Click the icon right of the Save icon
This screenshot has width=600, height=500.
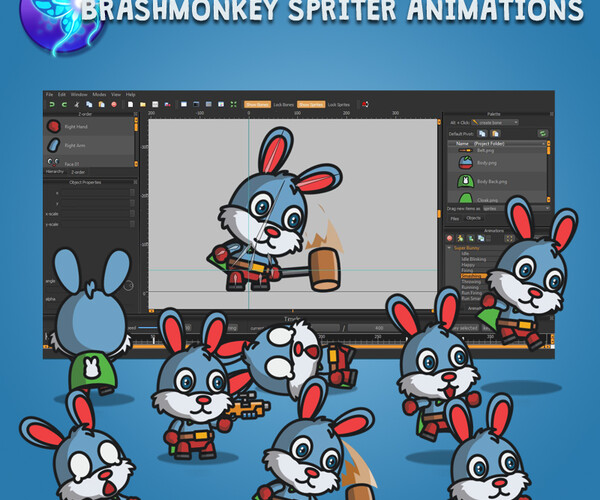pos(168,104)
